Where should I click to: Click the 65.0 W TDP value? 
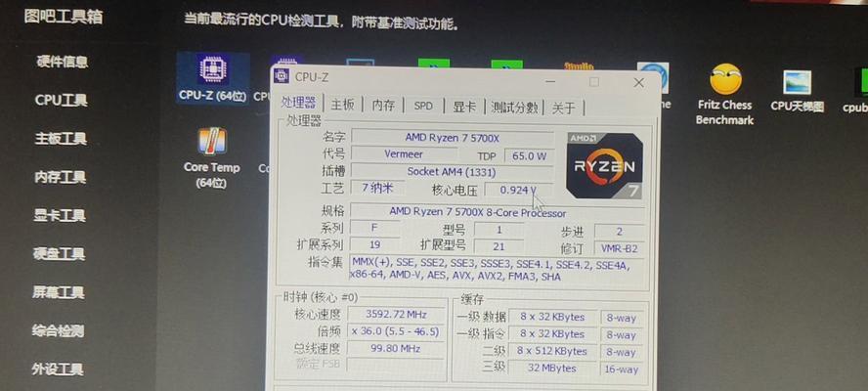[529, 156]
